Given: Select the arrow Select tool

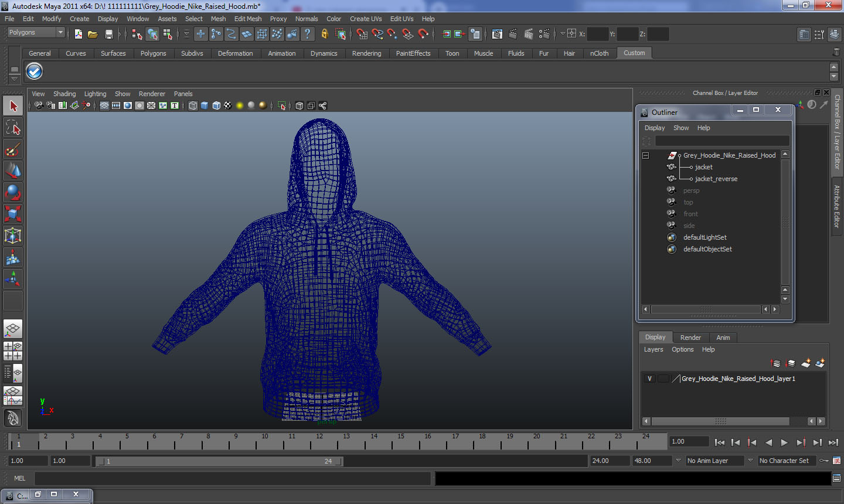Looking at the screenshot, I should click(x=13, y=106).
